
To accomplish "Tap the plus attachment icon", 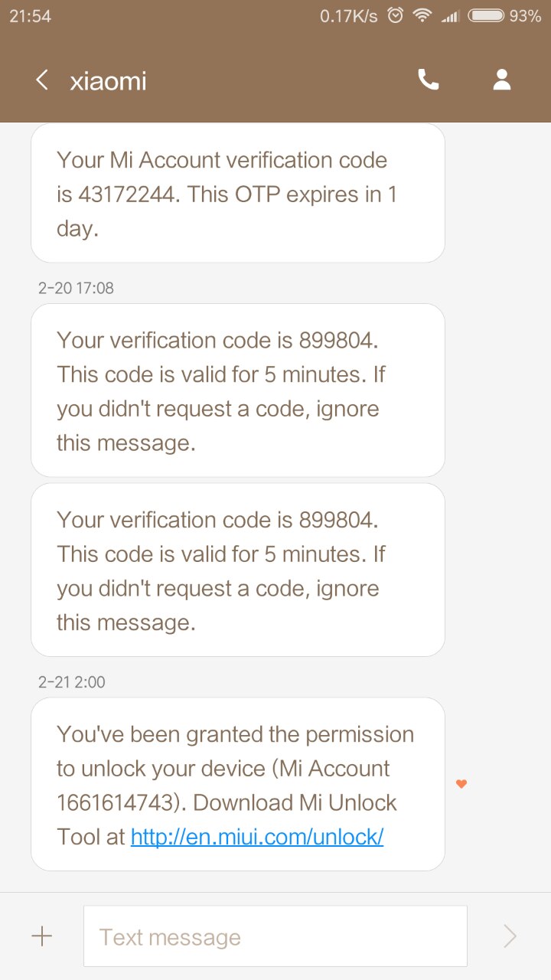I will tap(41, 936).
